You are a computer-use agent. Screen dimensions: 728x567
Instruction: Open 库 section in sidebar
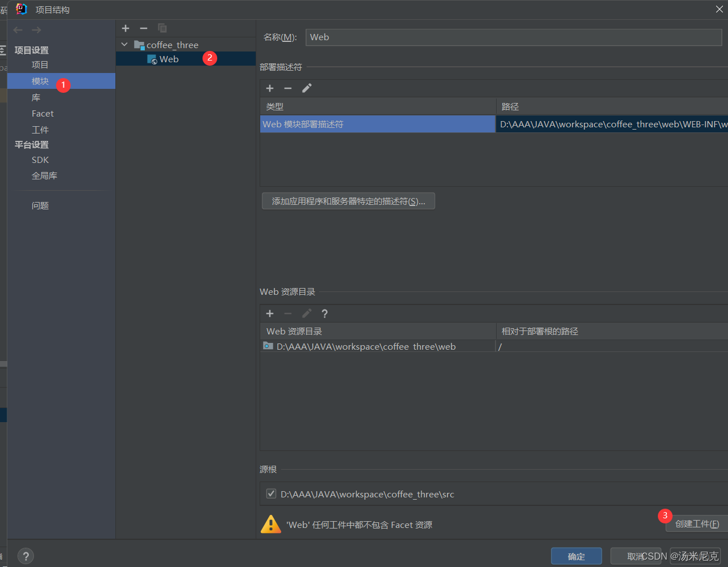click(36, 97)
